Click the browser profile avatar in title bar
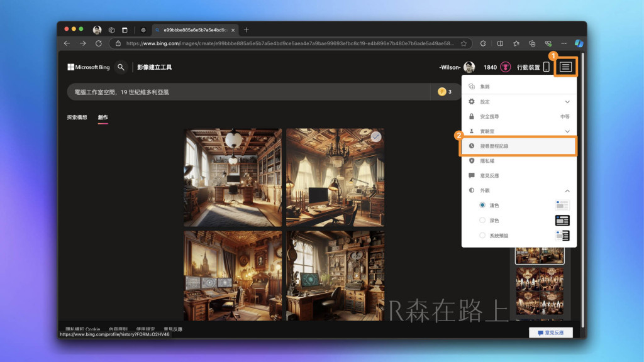 click(97, 30)
